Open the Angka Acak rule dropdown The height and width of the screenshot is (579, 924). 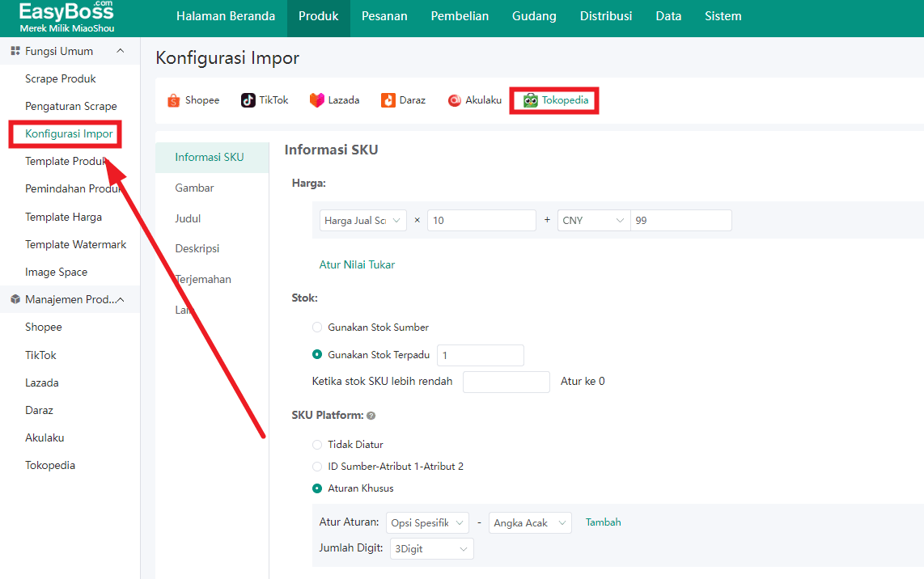[x=530, y=523]
